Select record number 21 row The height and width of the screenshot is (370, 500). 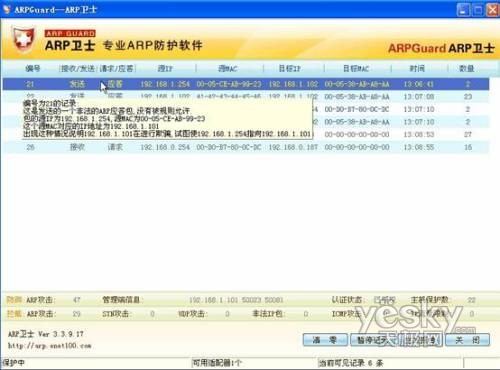coord(246,84)
